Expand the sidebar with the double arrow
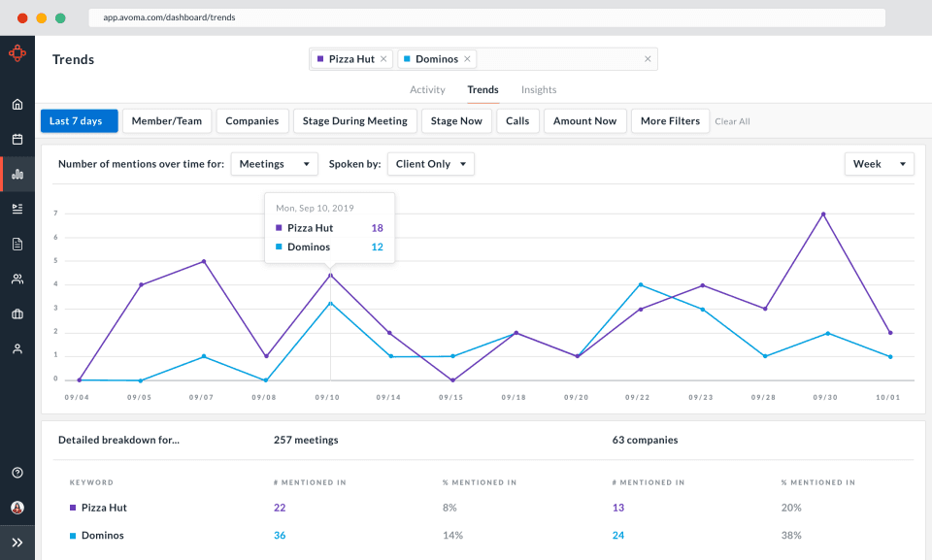The width and height of the screenshot is (932, 560). click(x=17, y=542)
